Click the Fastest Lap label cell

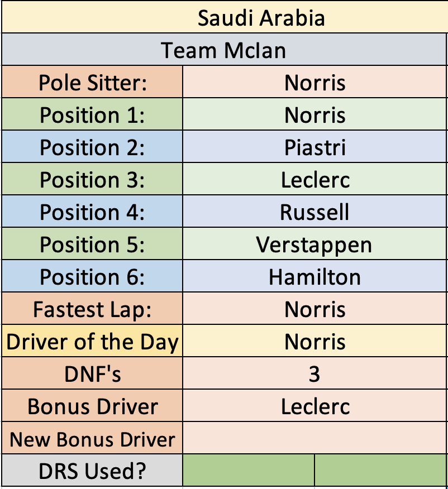[92, 309]
